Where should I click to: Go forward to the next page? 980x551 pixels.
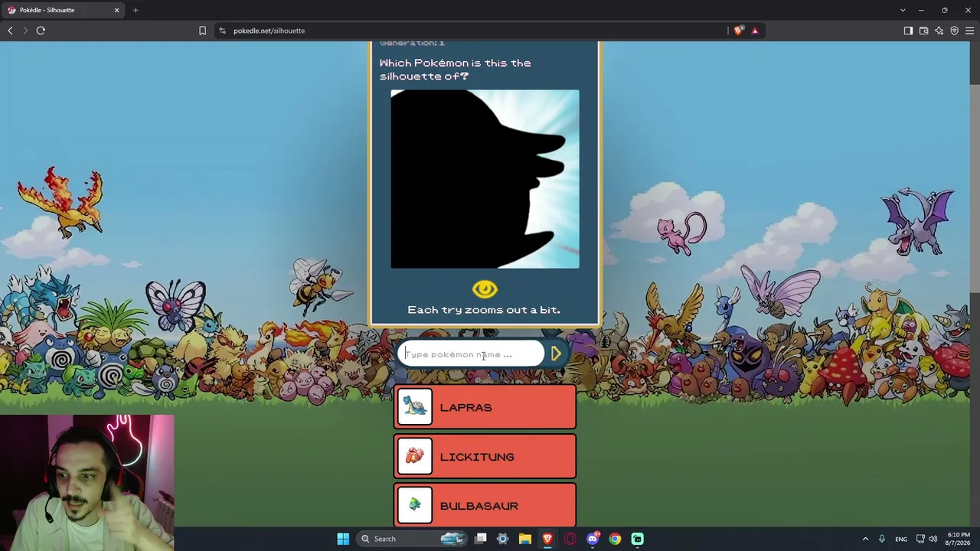click(x=25, y=31)
